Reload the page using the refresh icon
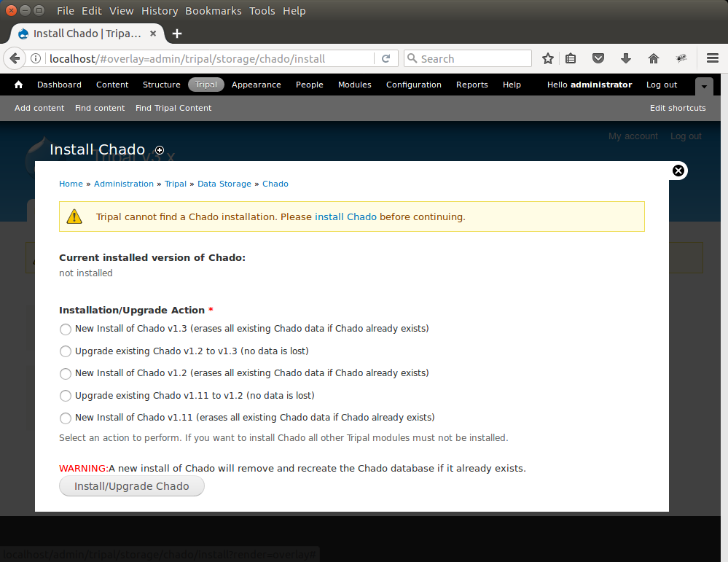The image size is (728, 562). [x=386, y=59]
